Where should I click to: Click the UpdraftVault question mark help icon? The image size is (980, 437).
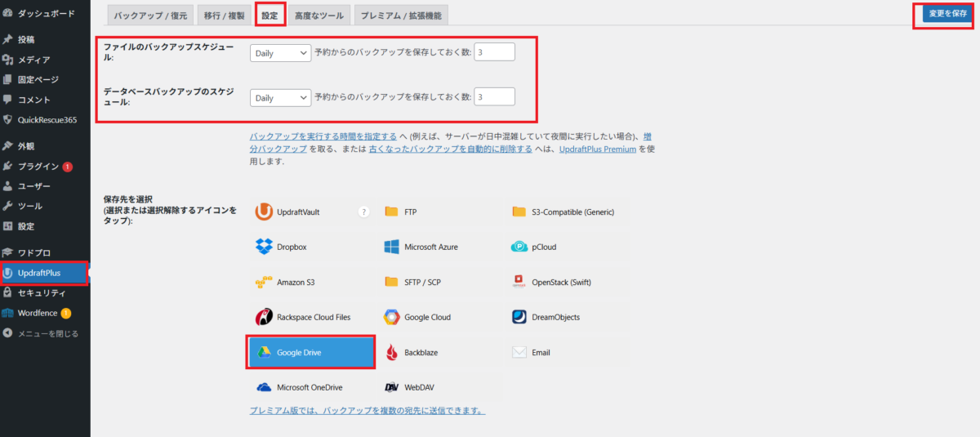[x=364, y=212]
